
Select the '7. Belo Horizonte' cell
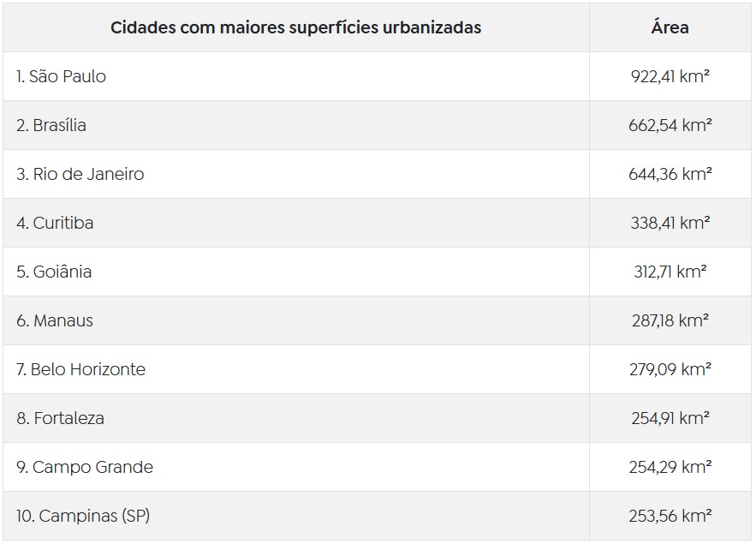(296, 369)
